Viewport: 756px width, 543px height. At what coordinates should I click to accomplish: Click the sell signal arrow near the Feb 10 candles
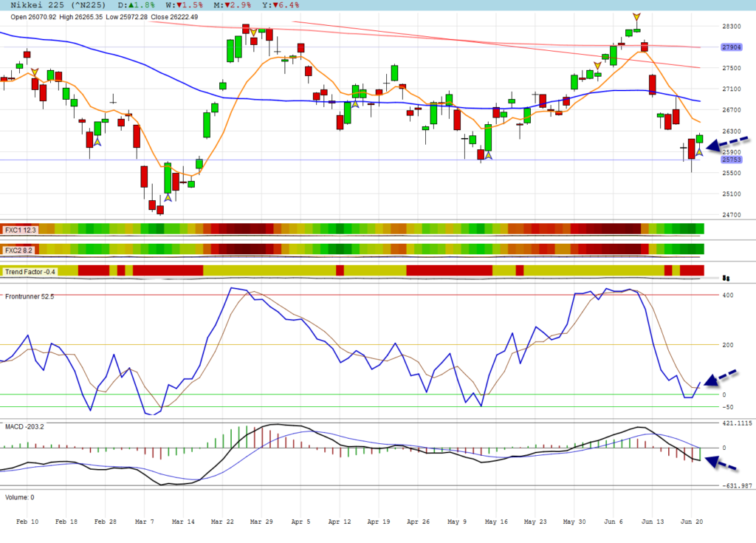tap(35, 72)
